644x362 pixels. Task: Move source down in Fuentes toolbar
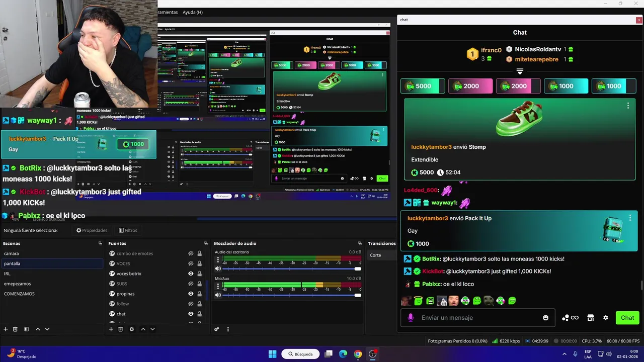[152, 329]
